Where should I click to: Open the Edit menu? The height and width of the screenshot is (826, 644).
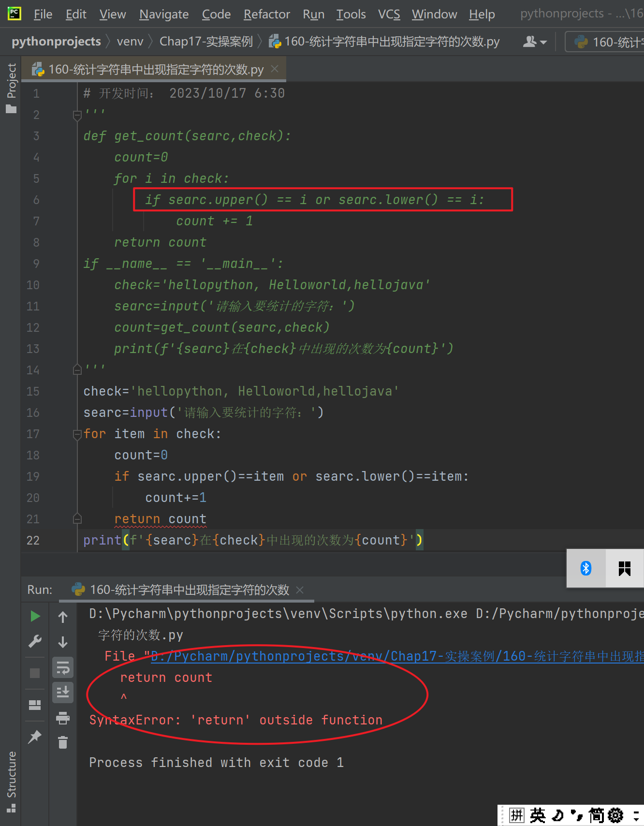(76, 14)
